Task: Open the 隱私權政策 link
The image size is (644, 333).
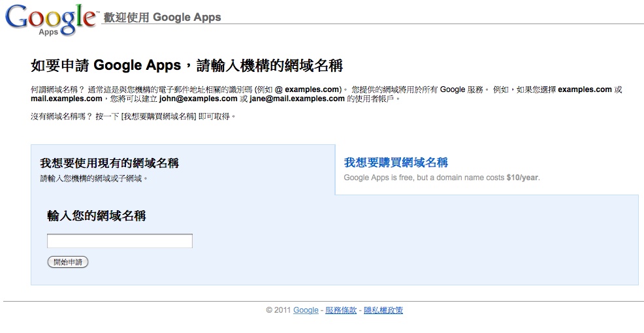Action: (383, 310)
